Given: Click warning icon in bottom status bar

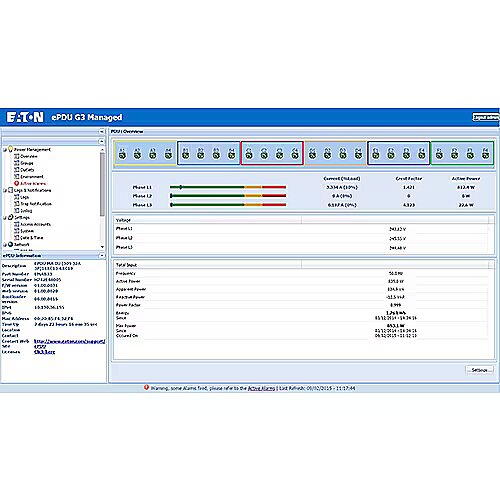Looking at the screenshot, I should coord(146,387).
